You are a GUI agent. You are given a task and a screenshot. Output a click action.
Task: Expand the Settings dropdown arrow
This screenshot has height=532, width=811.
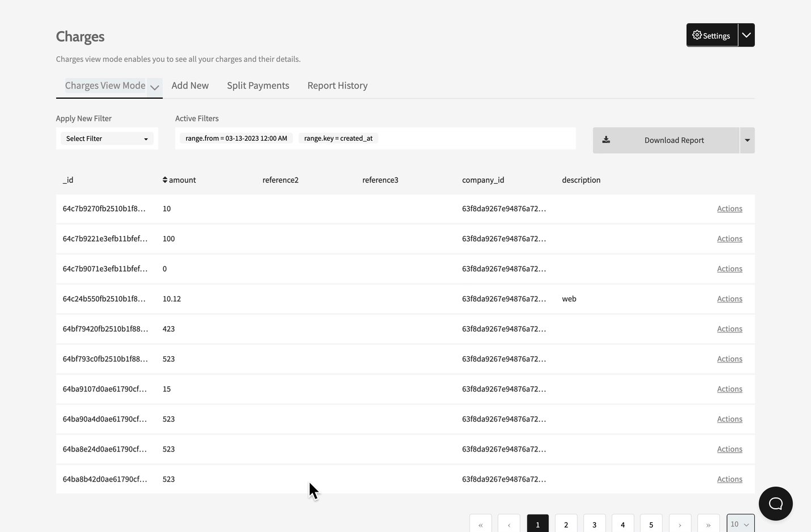click(x=746, y=35)
